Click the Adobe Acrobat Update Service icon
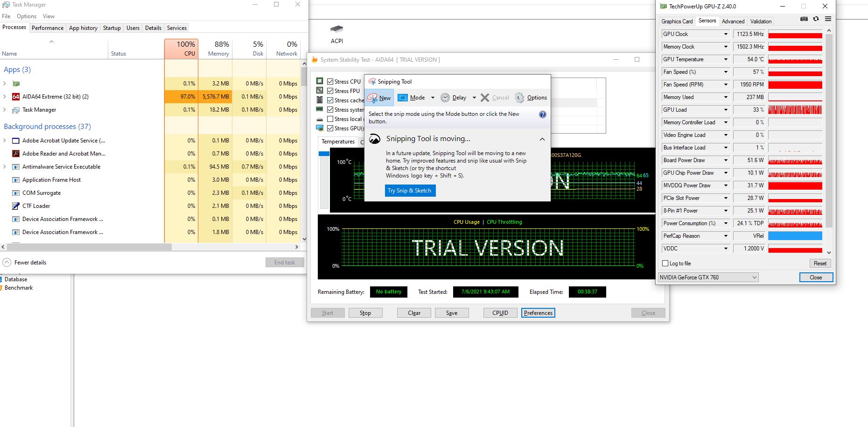 point(16,141)
